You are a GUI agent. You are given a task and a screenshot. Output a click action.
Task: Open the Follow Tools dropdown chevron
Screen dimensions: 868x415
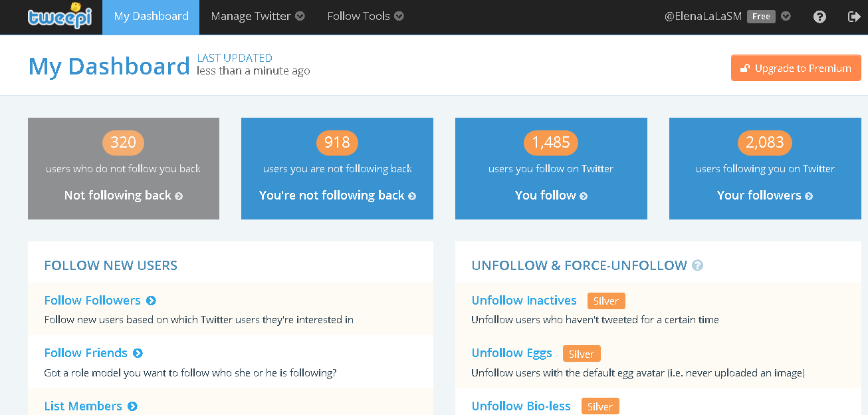point(399,16)
